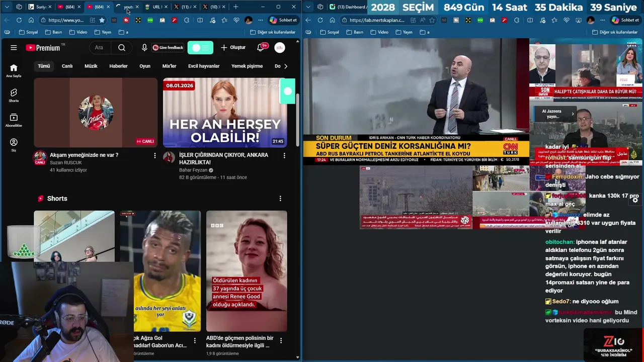644x362 pixels.
Task: Click the YouTube search magnifier icon
Action: tap(122, 48)
